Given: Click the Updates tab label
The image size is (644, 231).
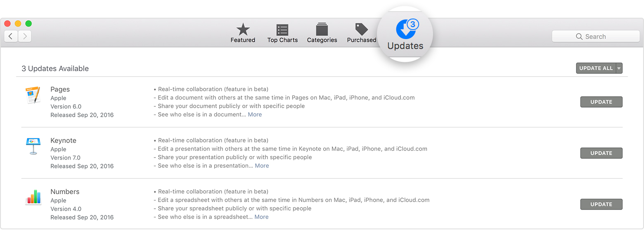Looking at the screenshot, I should pos(405,46).
